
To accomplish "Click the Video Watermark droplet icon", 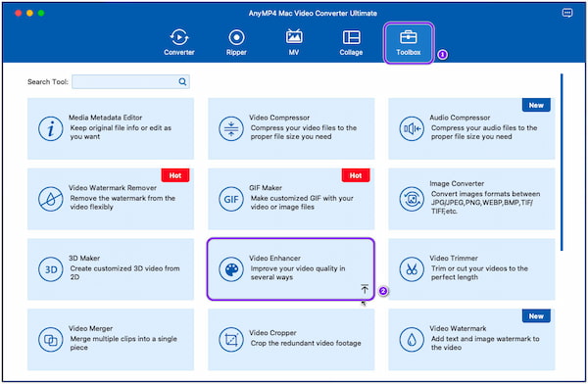I will 412,339.
